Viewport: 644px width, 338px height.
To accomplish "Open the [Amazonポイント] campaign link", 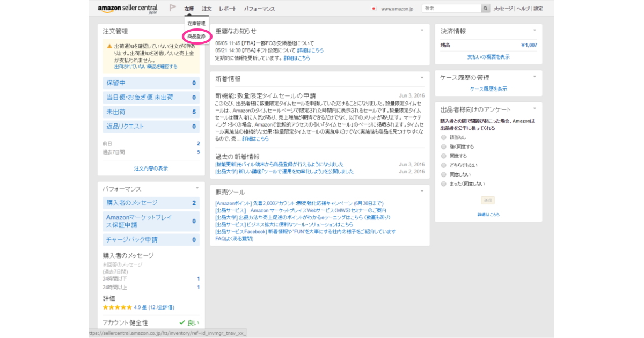I will coord(299,203).
